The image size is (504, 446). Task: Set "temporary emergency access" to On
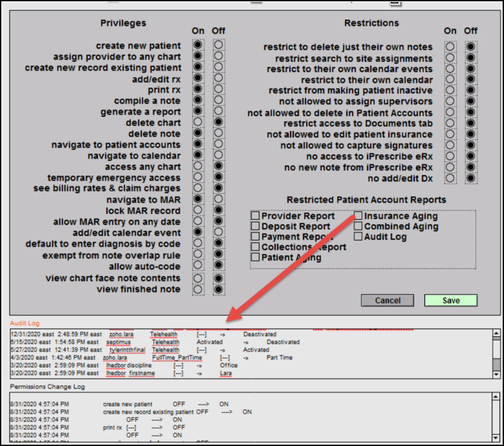(197, 178)
